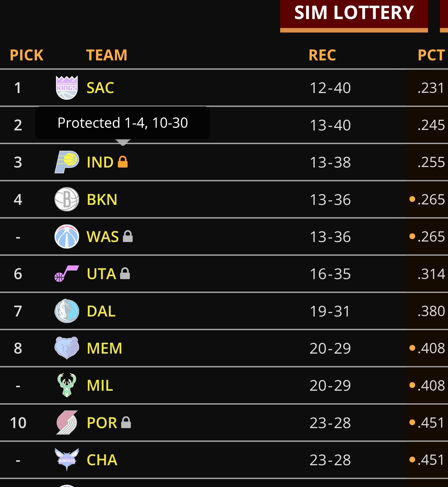Click gray lock icon beside WAS
The width and height of the screenshot is (448, 487).
pyautogui.click(x=128, y=236)
